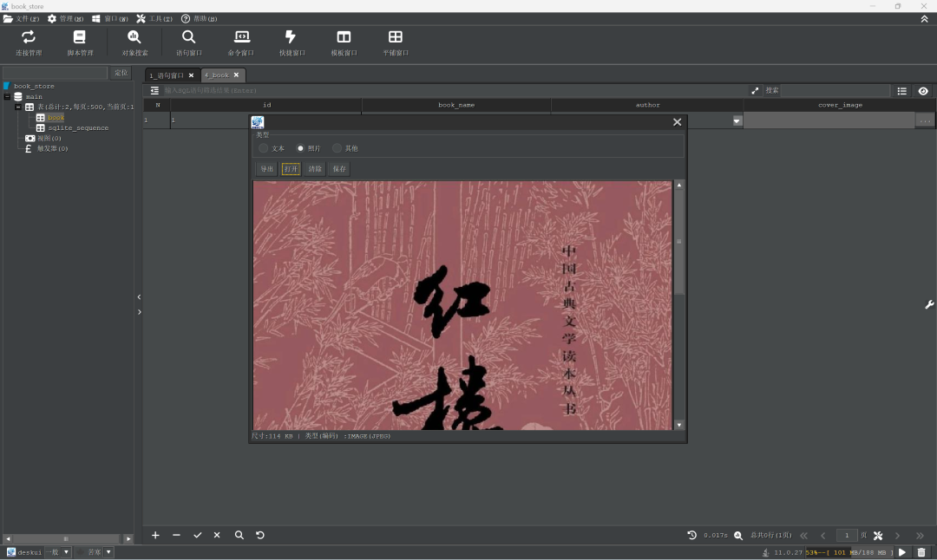This screenshot has height=560, width=937.
Task: Click the 打开 open button
Action: pyautogui.click(x=291, y=169)
